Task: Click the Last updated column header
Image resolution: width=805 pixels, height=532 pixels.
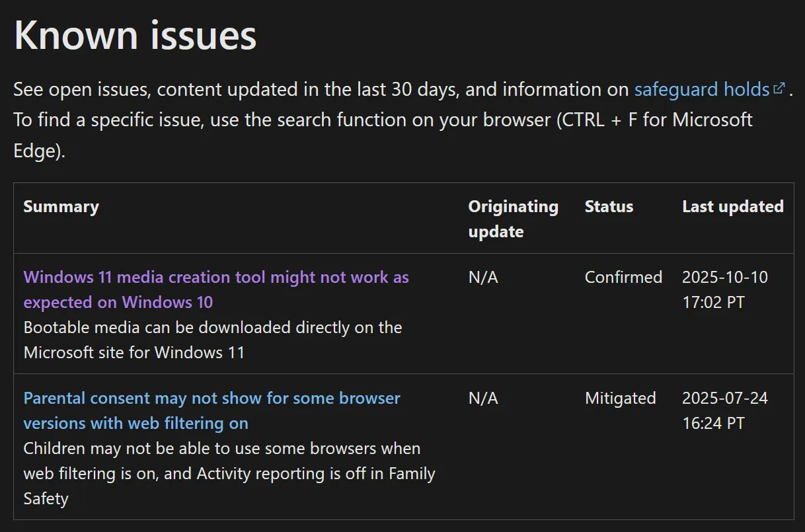Action: coord(733,207)
